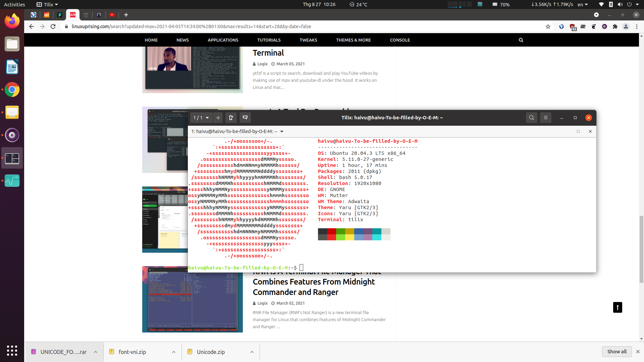Dismiss the Chrome downloads bar
644x362 pixels.
(x=638, y=352)
